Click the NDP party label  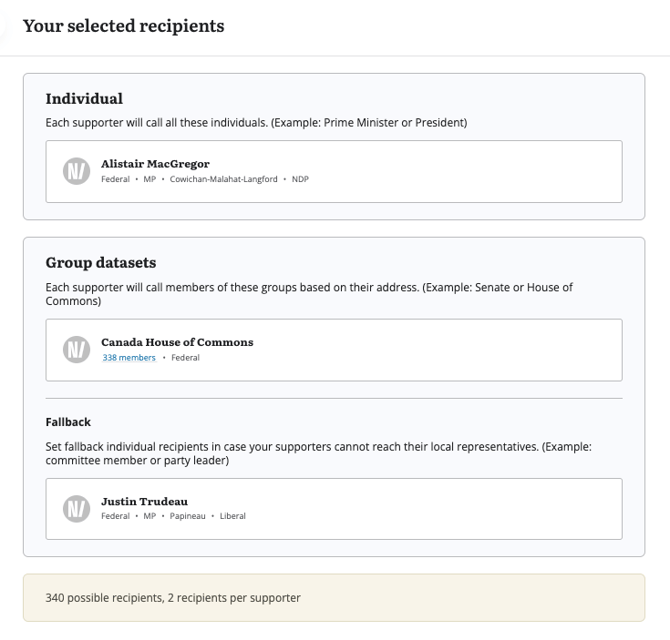pyautogui.click(x=300, y=179)
